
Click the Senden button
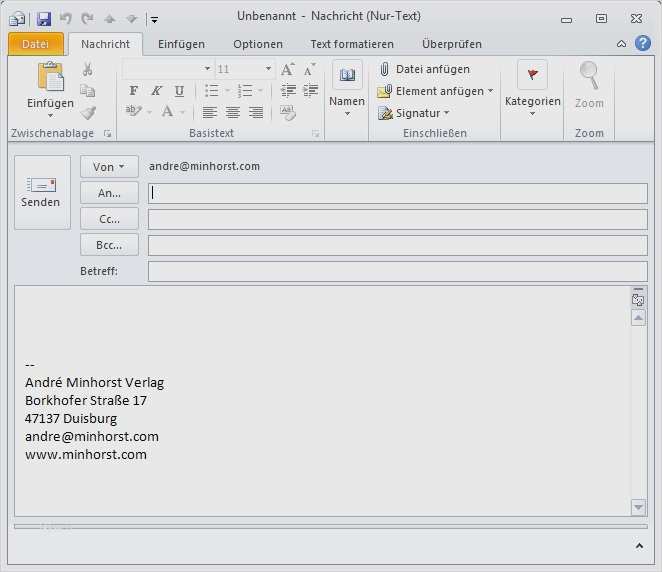tap(42, 192)
